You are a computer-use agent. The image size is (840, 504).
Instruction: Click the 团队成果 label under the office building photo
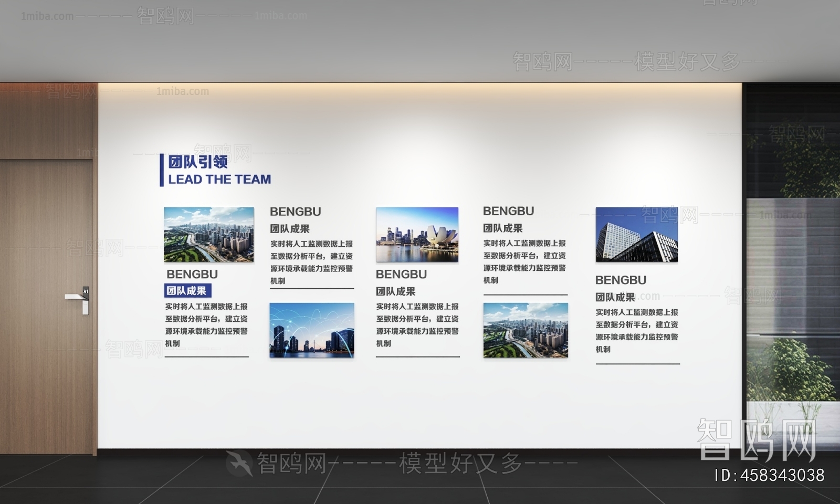pyautogui.click(x=615, y=297)
